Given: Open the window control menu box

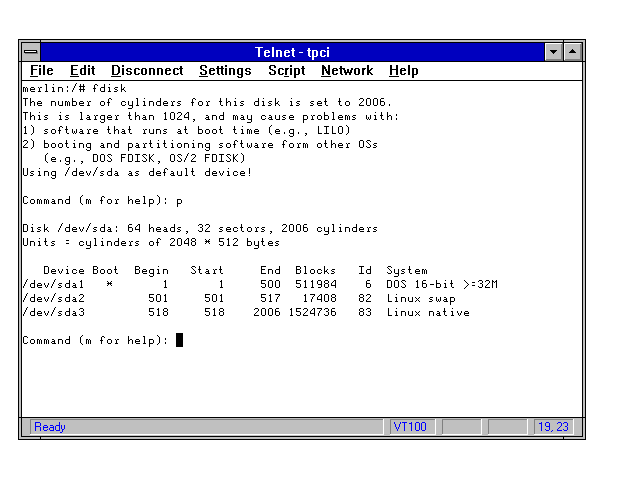Looking at the screenshot, I should 31,51.
